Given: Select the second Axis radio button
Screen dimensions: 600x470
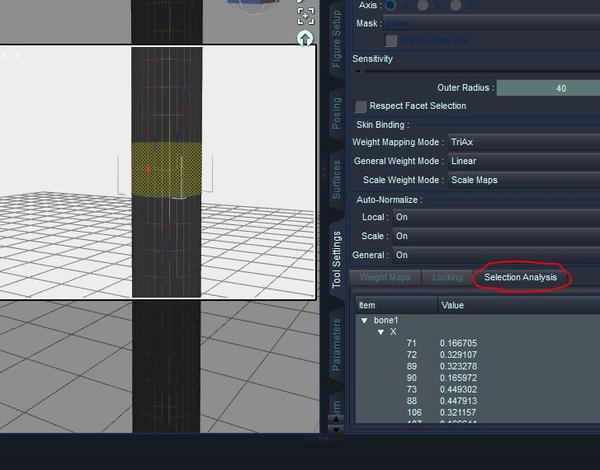Looking at the screenshot, I should pos(422,5).
